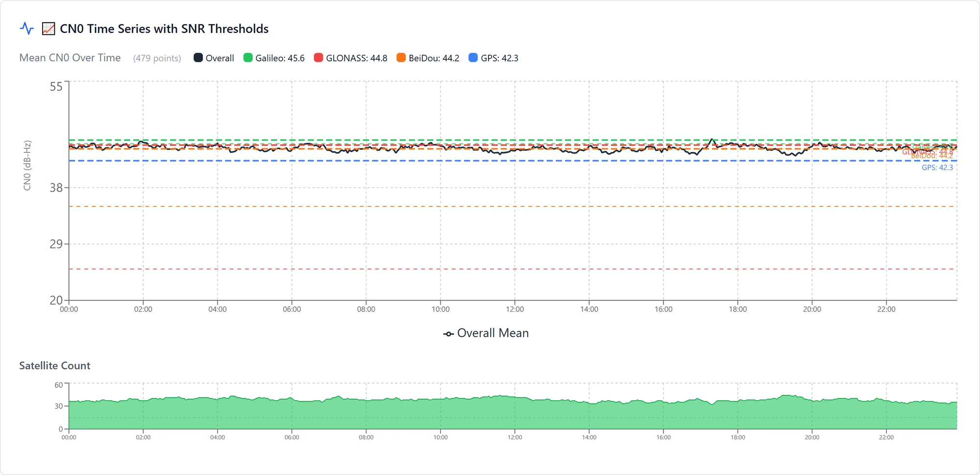Click the 'CN0 Time Series with SNR Thresholds' title
The image size is (980, 475).
(x=164, y=29)
